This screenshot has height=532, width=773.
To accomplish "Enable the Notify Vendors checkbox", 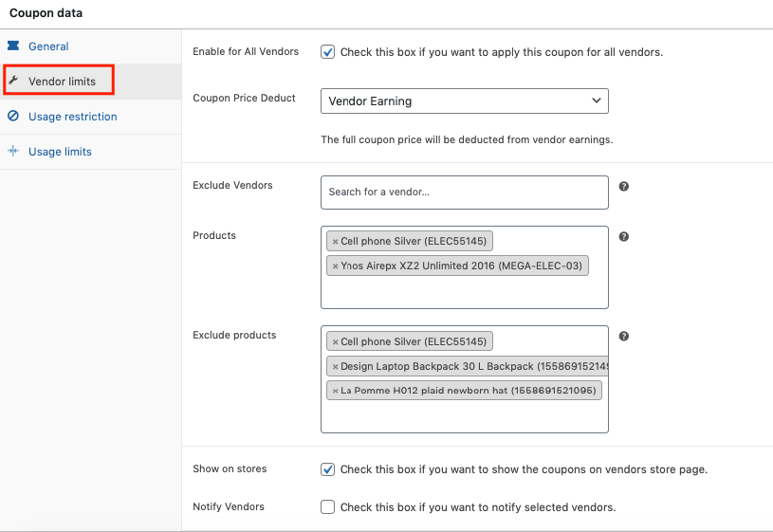I will tap(328, 506).
